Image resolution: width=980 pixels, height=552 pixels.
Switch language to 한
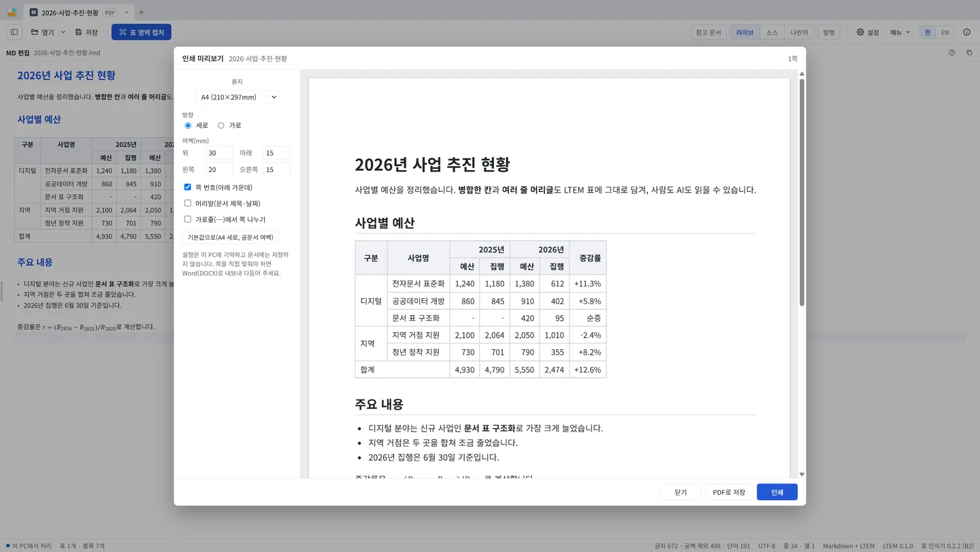tap(928, 32)
